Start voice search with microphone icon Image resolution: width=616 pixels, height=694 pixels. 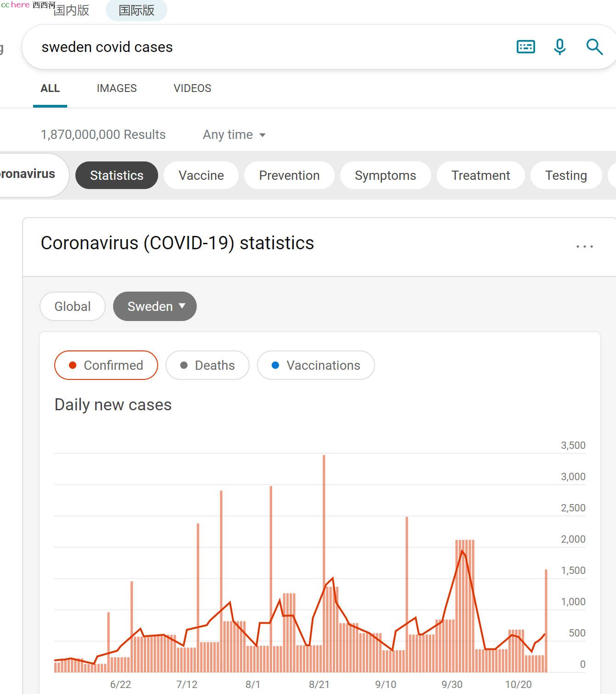pyautogui.click(x=559, y=47)
